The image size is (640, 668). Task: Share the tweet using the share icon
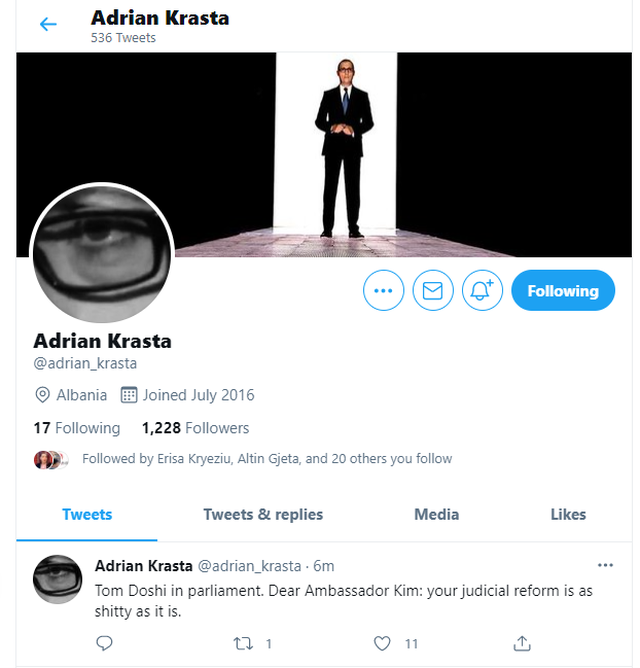click(x=522, y=643)
